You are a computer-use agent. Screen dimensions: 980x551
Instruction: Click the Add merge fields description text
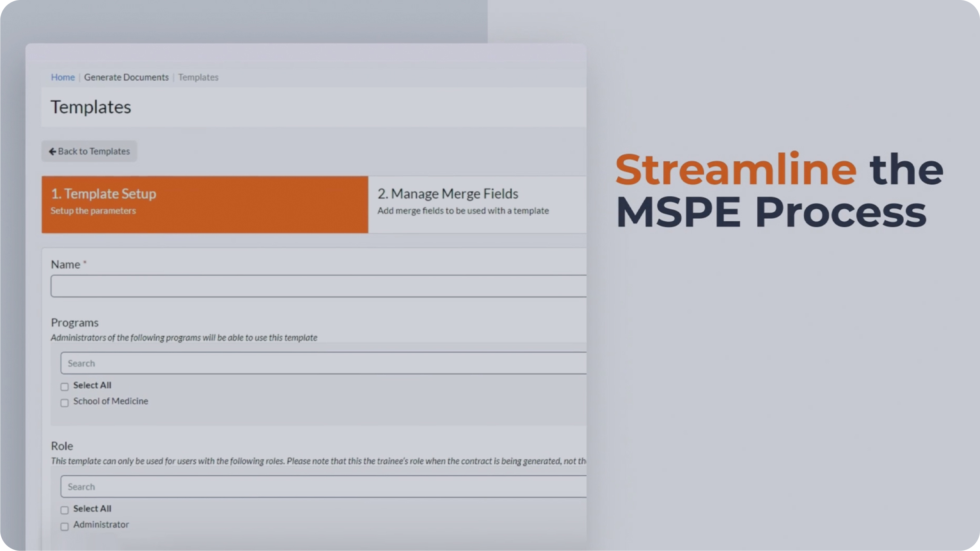point(463,211)
